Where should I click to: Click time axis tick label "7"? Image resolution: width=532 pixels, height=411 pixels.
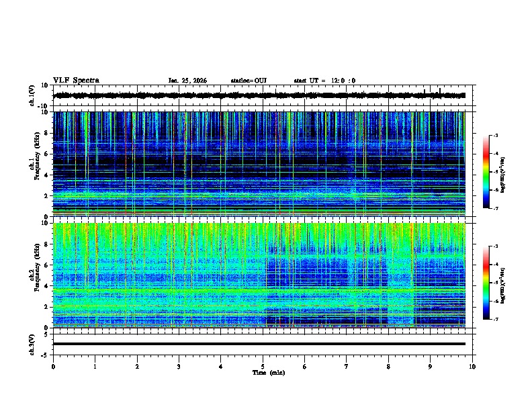[347, 367]
